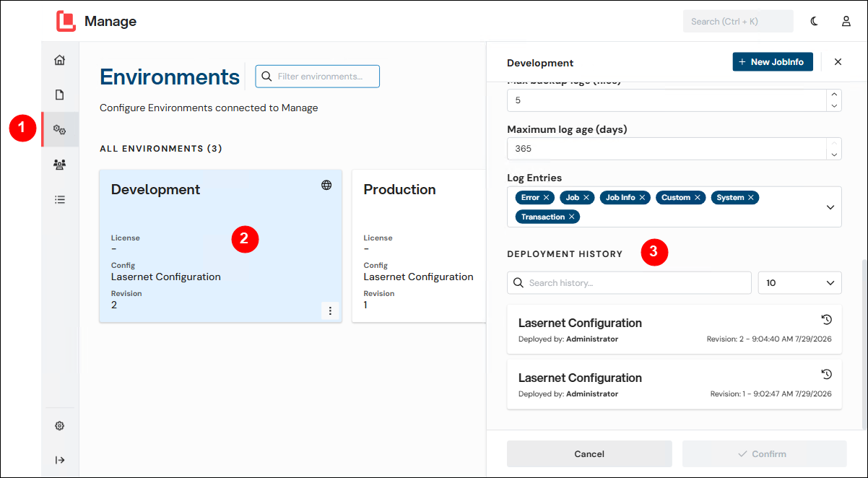The height and width of the screenshot is (478, 868).
Task: Select the Revision 1 deployment entry
Action: coord(674,384)
